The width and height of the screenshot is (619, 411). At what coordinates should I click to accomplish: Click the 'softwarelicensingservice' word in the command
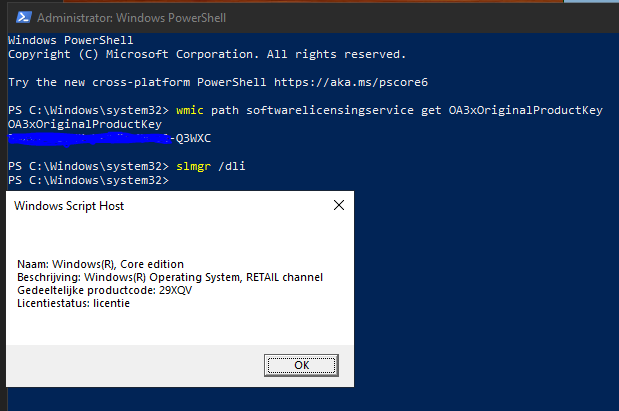point(330,110)
